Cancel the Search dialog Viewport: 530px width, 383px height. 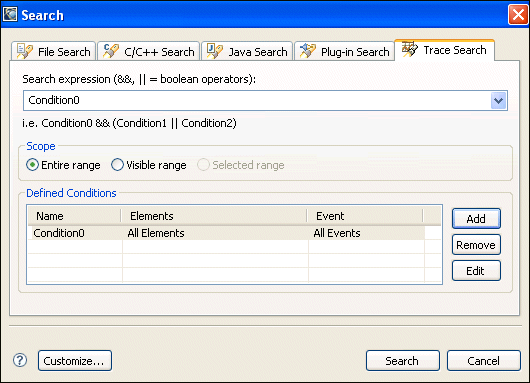coord(484,361)
